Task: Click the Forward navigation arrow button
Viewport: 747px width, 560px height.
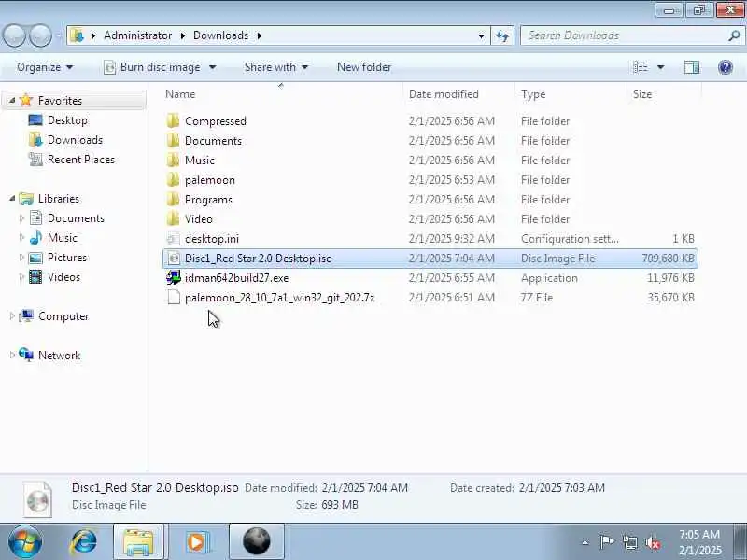Action: click(x=41, y=35)
